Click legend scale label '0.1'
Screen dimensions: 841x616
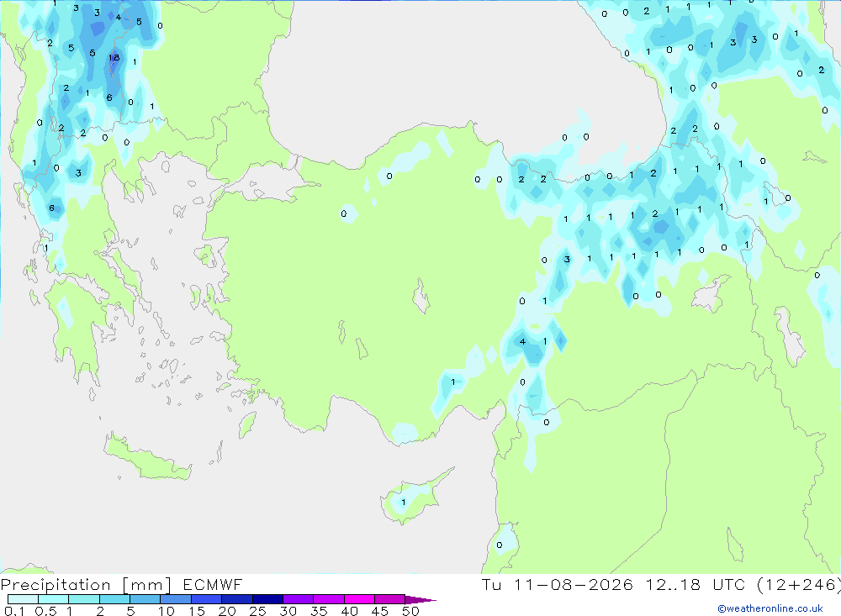[14, 611]
